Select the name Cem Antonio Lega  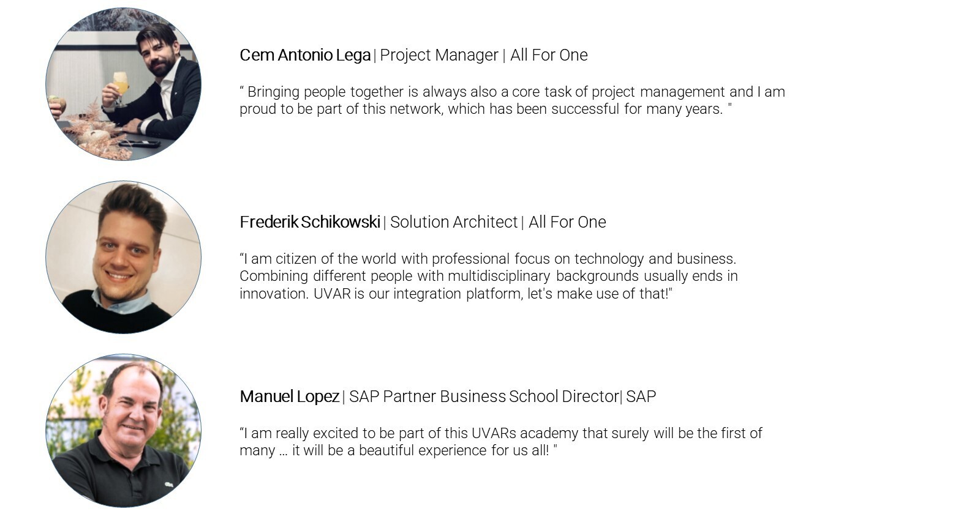coord(305,55)
